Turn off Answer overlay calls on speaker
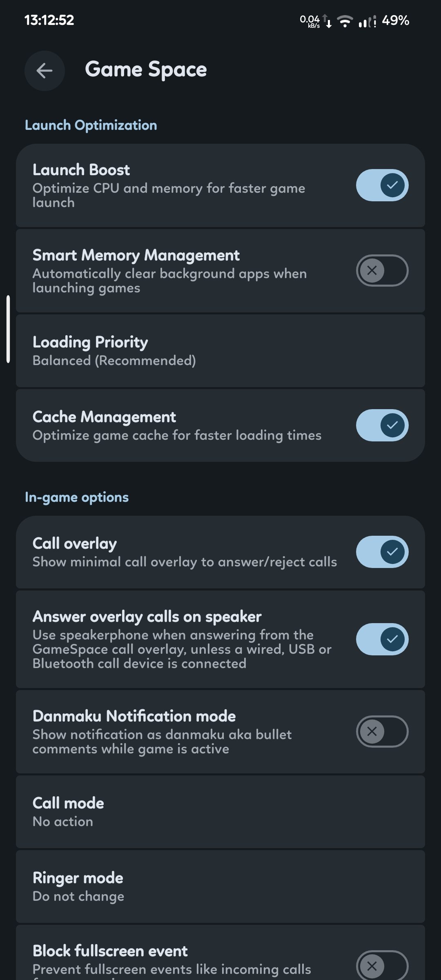Image resolution: width=441 pixels, height=980 pixels. [x=382, y=639]
